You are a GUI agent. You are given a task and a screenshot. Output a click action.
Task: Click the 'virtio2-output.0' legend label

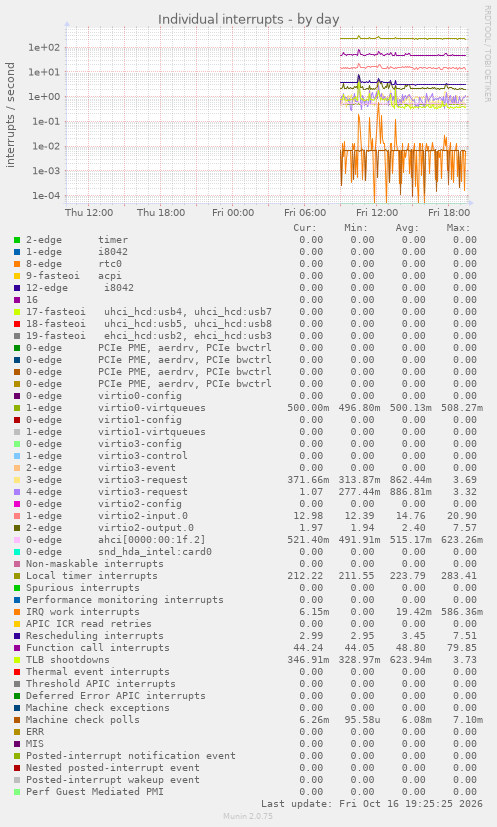[x=146, y=528]
